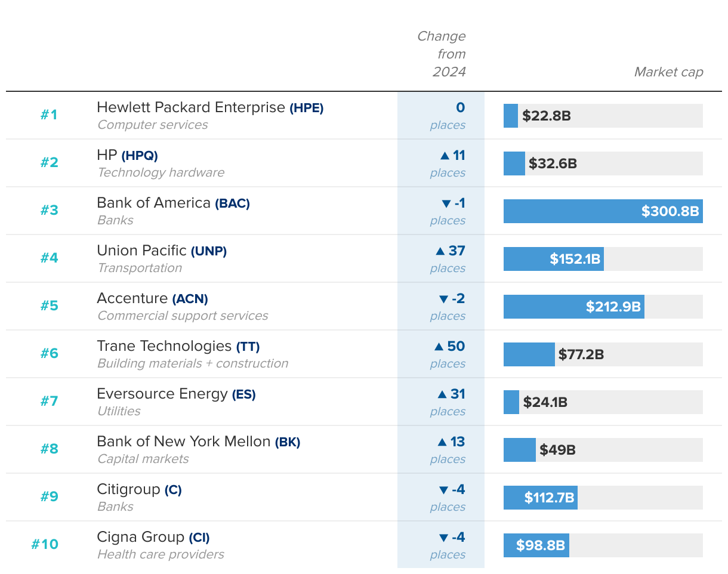Click the (UNP) ticker symbol
The width and height of the screenshot is (728, 574).
point(209,251)
